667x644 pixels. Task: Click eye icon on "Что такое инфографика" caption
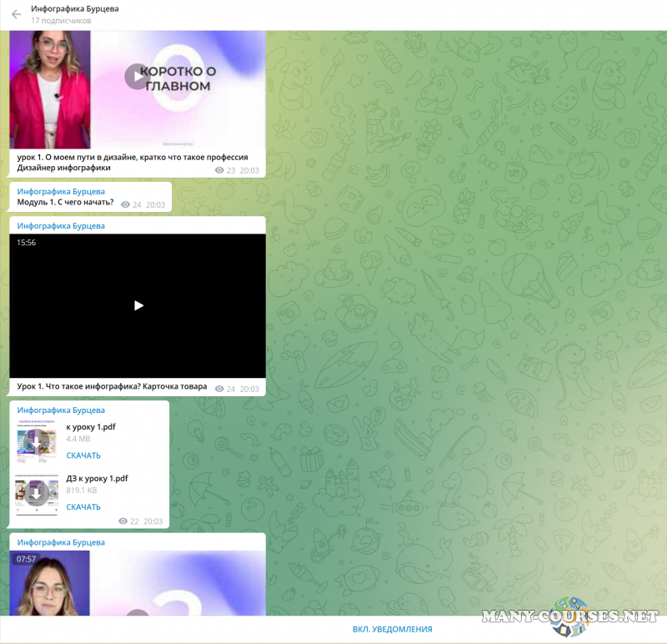220,389
